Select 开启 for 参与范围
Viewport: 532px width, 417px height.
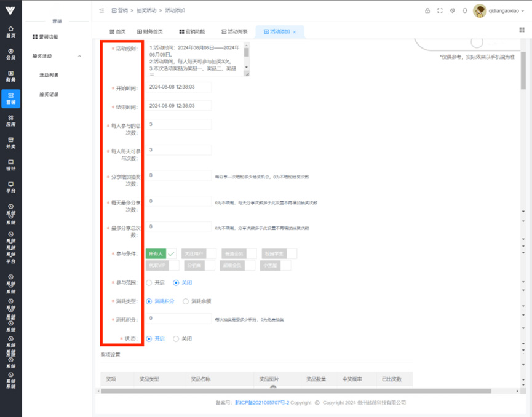(149, 283)
